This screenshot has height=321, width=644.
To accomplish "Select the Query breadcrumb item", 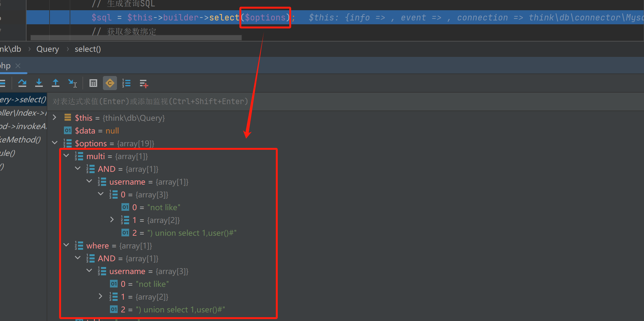I will (x=48, y=49).
